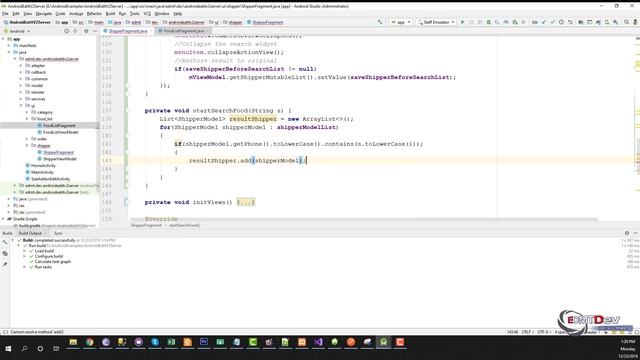Viewport: 640px width, 360px height.
Task: Expand the Load build node
Action: pos(24,251)
